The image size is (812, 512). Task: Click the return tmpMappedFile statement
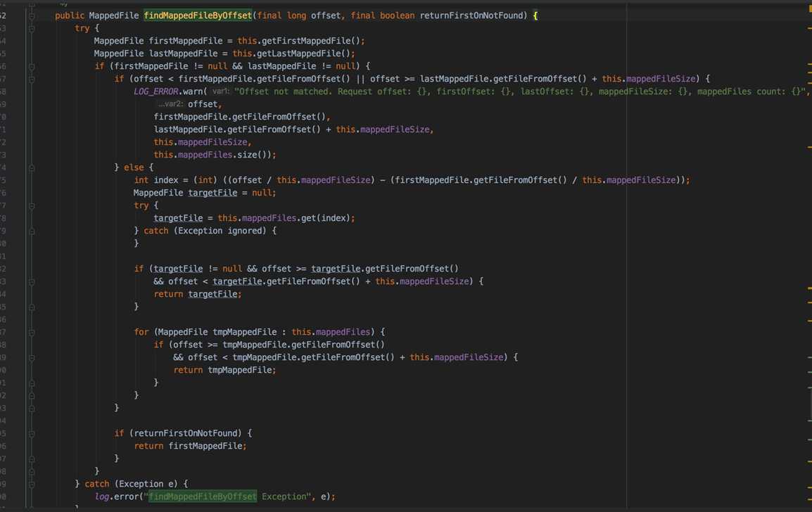point(224,370)
